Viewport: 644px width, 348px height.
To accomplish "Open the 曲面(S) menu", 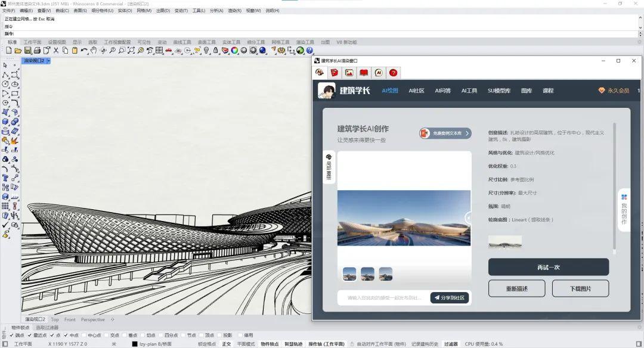I will tap(80, 11).
